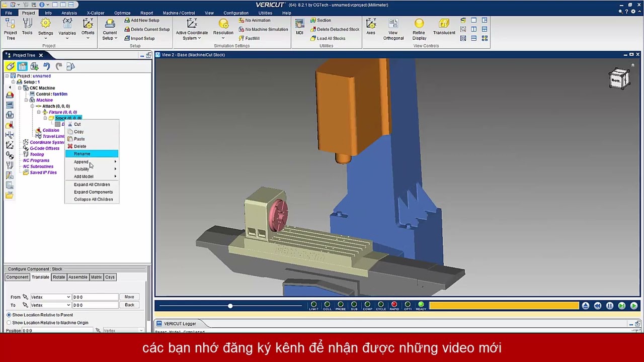Collapse the CNC Machine tree node
This screenshot has width=644, height=362.
click(x=20, y=88)
